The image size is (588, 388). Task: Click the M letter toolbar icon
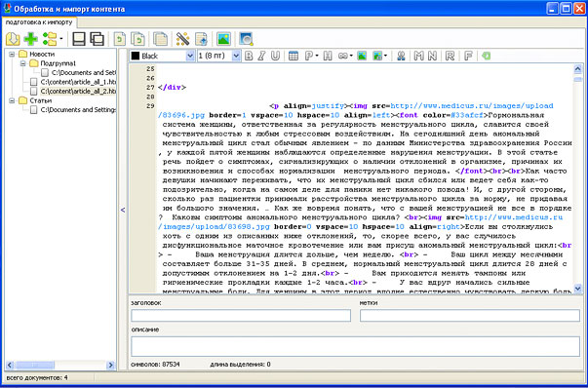click(x=419, y=56)
